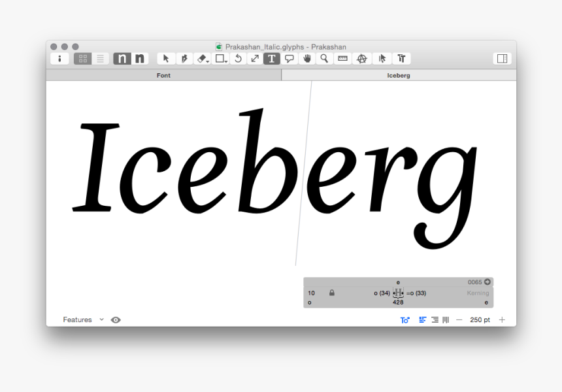Increase the point size with plus
The image size is (562, 392).
click(x=502, y=319)
